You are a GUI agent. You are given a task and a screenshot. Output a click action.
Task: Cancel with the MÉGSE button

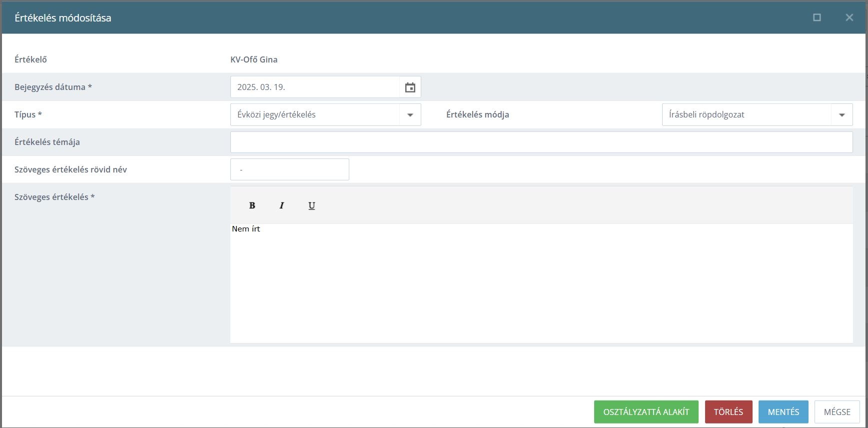(837, 412)
